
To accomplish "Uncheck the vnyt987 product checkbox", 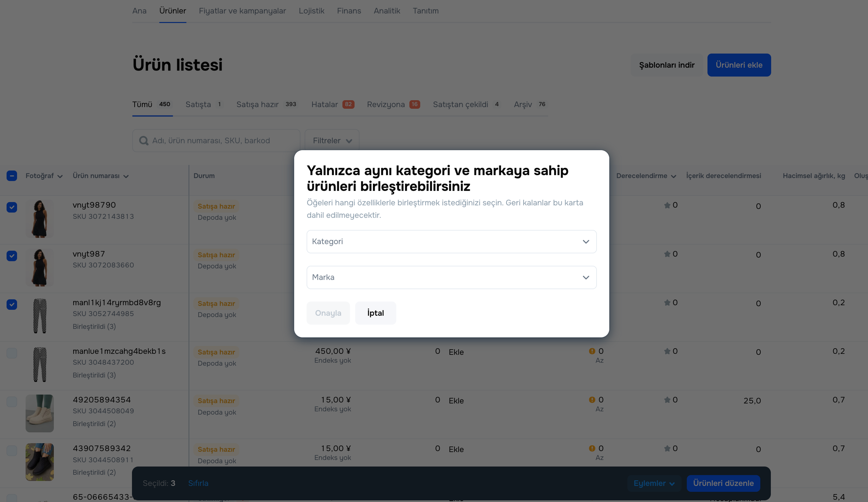I will [x=12, y=256].
